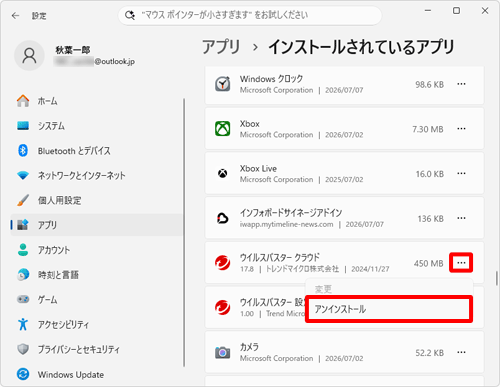This screenshot has width=500, height=387.
Task: Open the Windows Update icon
Action: (x=23, y=374)
